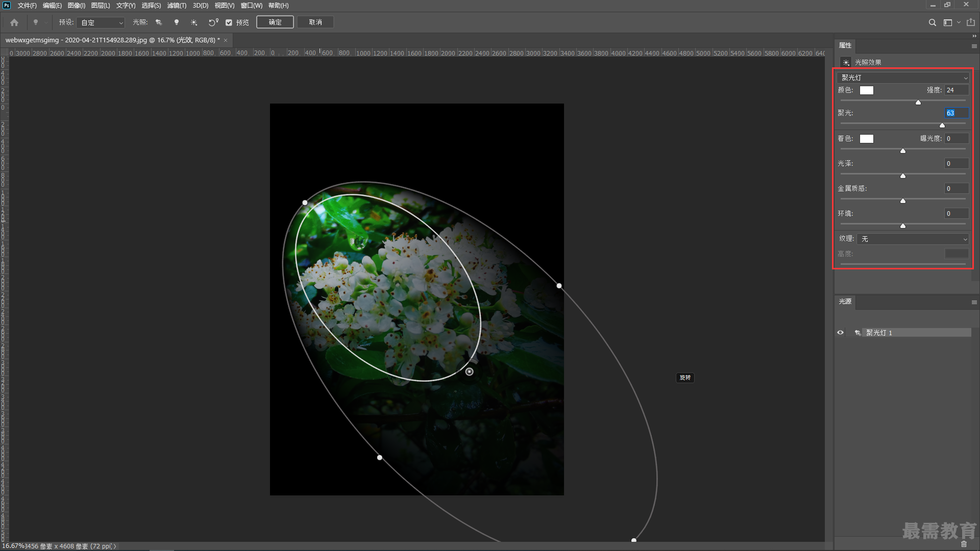Screen dimensions: 980x551
Task: Open the workspace switcher icon
Action: tap(948, 22)
